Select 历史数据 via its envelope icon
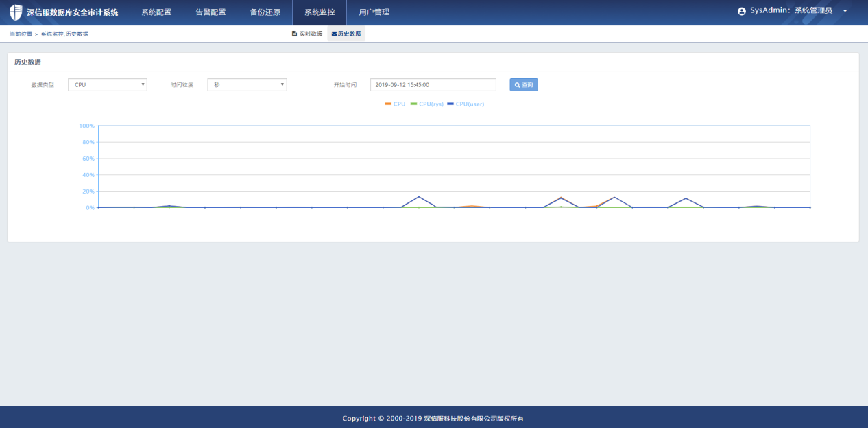 [334, 34]
